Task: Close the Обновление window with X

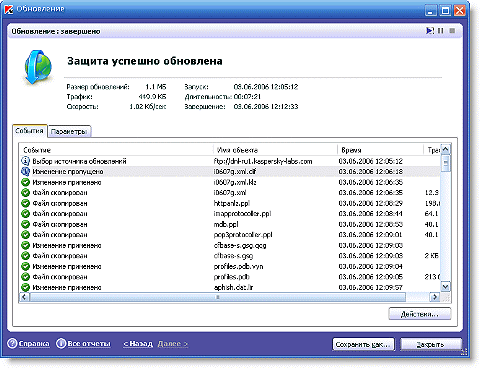Action: coord(460,10)
